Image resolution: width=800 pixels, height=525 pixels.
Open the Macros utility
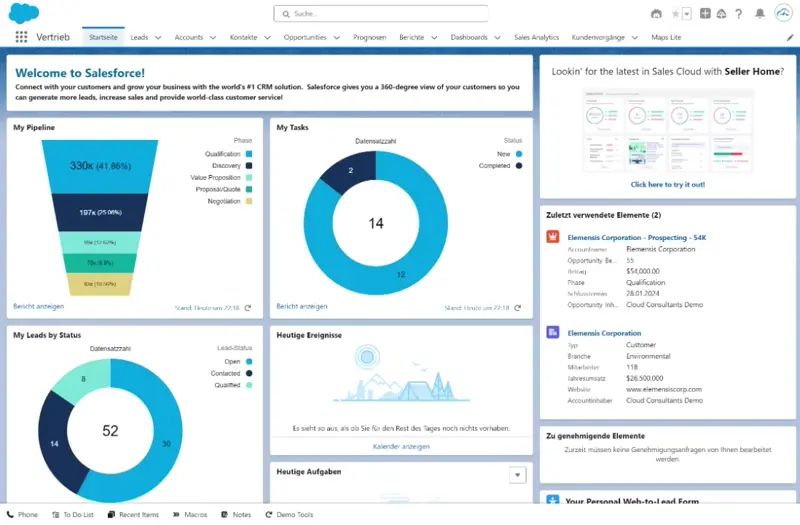[190, 514]
